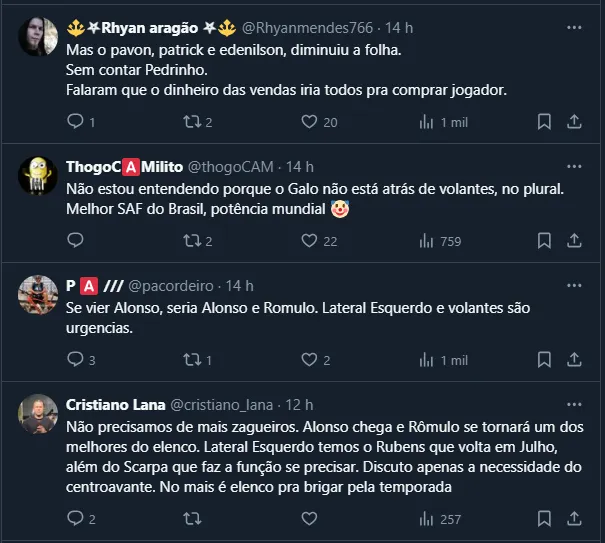Share Rhyan aragão's tweet

coord(575,121)
